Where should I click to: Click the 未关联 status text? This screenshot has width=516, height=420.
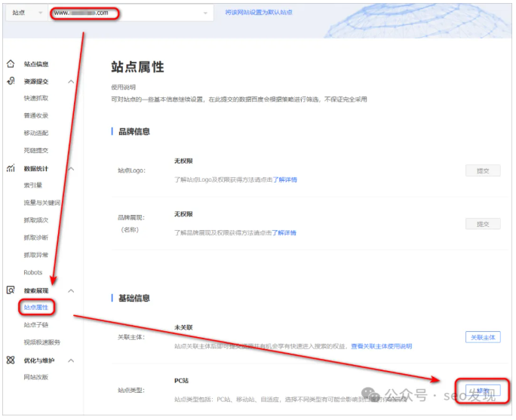click(x=183, y=327)
